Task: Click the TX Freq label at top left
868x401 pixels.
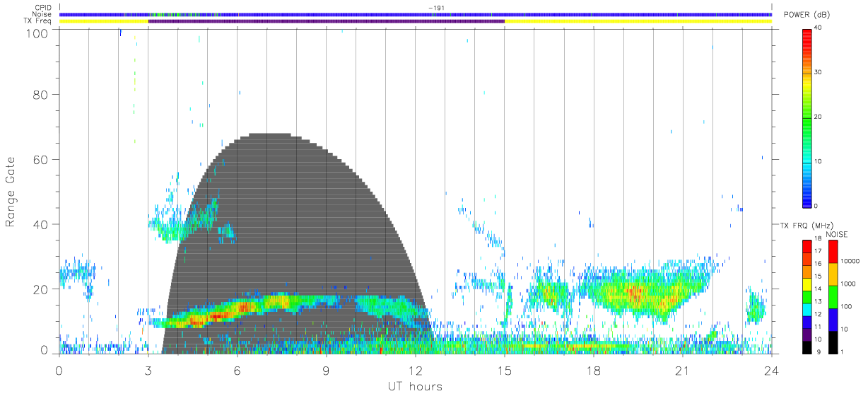Action: click(x=39, y=21)
